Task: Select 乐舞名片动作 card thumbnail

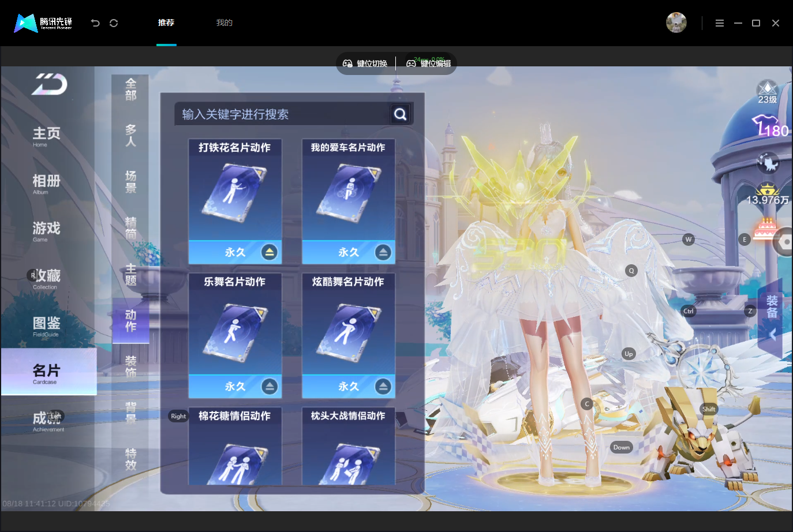Action: (235, 336)
